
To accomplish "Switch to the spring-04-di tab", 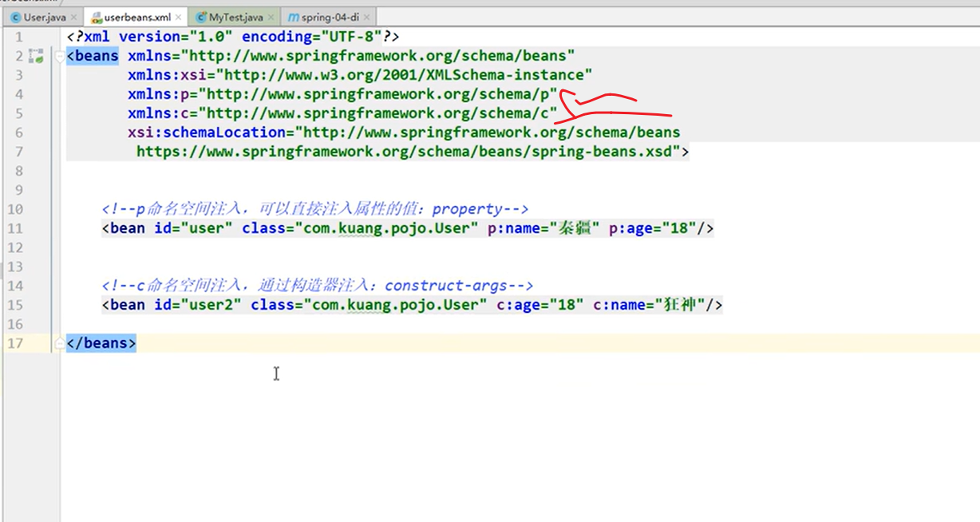I will click(330, 17).
